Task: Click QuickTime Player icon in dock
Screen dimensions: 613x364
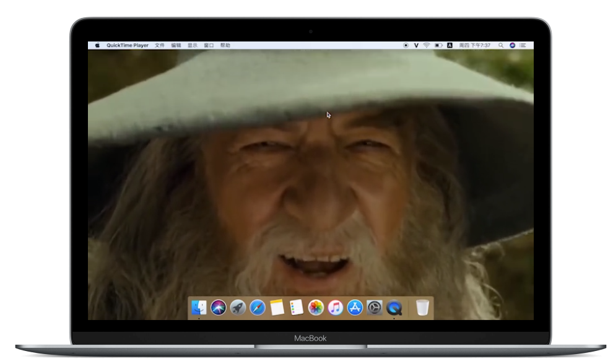Action: 394,308
